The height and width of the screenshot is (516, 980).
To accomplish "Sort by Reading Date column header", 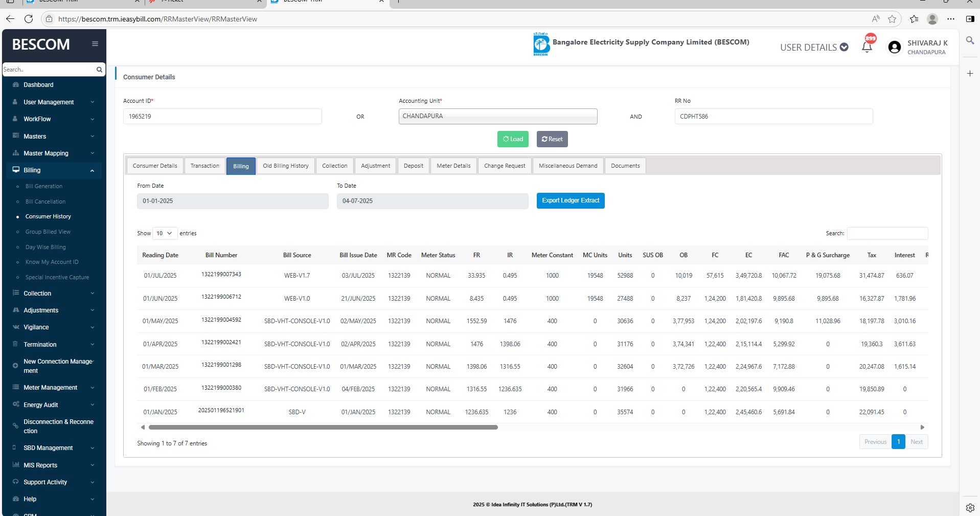I will click(160, 255).
